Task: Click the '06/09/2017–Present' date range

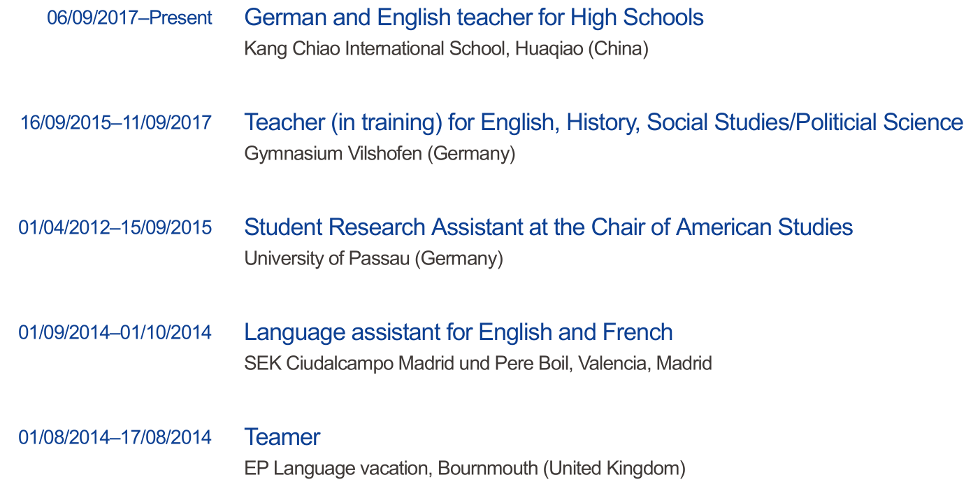Action: pos(129,18)
